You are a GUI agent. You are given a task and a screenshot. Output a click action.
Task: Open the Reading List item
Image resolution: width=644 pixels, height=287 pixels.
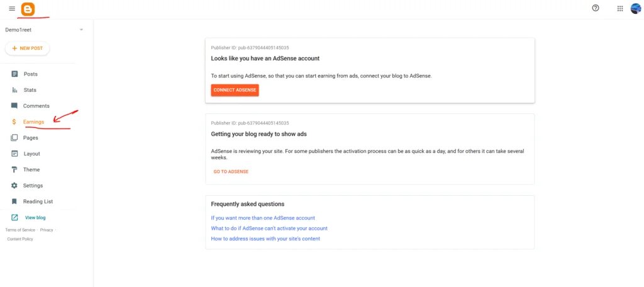38,201
